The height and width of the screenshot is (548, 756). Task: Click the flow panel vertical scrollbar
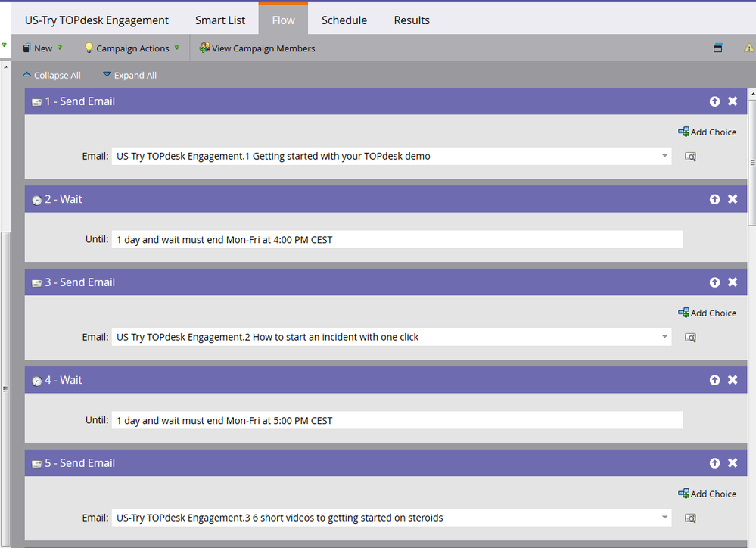coord(752,162)
